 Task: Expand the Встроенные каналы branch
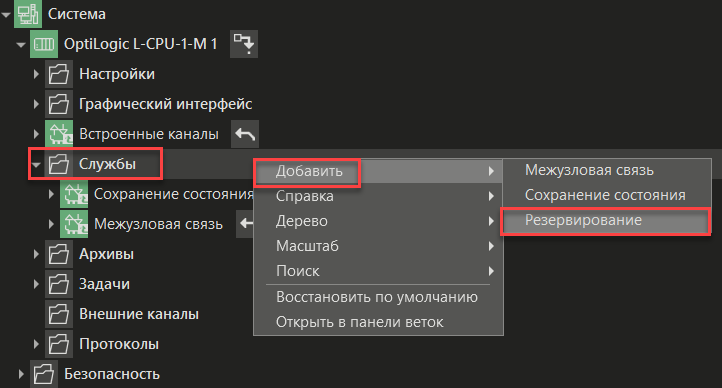pos(36,134)
